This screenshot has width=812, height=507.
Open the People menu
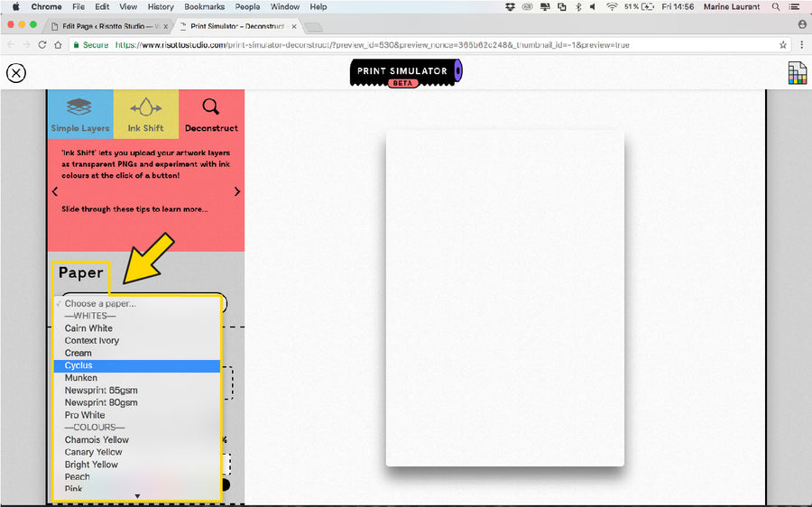point(247,6)
